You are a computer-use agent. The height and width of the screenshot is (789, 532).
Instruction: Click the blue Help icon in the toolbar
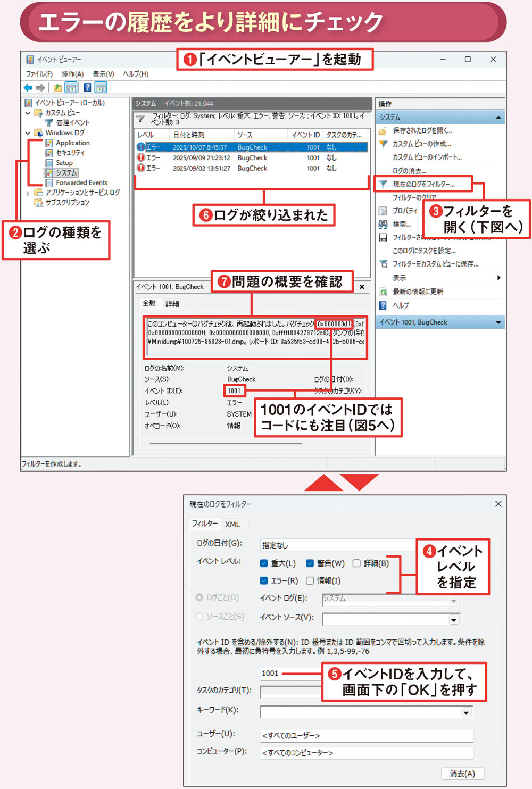pyautogui.click(x=87, y=87)
